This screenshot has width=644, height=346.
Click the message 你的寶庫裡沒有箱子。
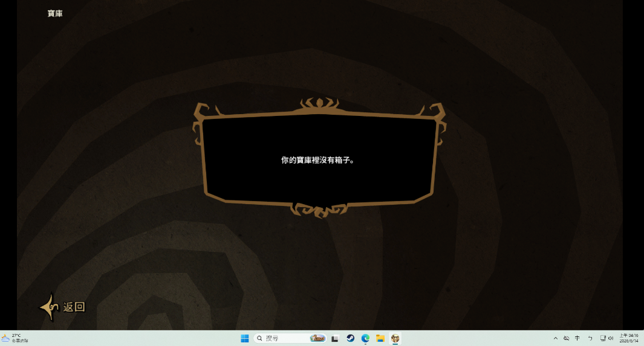coord(318,160)
